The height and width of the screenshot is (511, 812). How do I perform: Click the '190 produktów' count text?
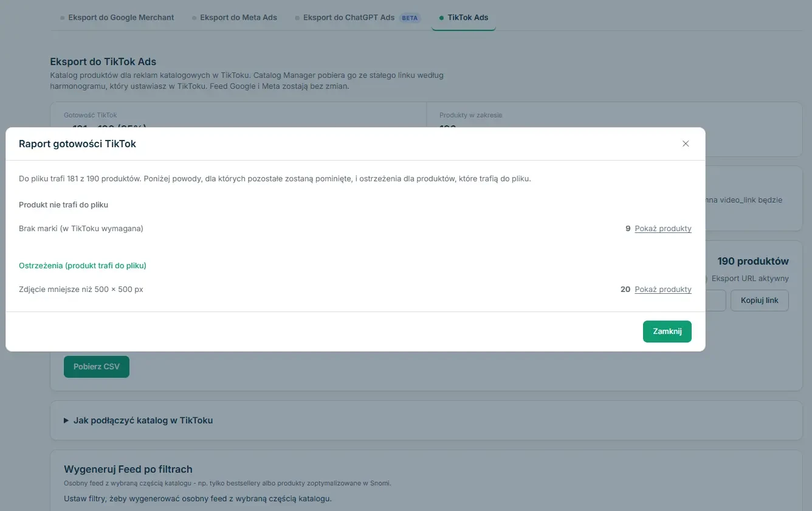753,262
